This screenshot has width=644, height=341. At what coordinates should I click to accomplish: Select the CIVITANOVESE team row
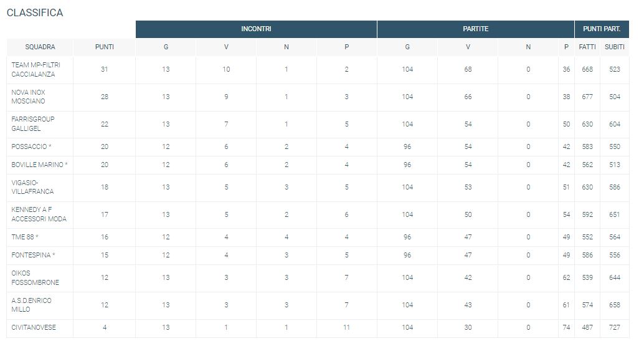[318, 327]
